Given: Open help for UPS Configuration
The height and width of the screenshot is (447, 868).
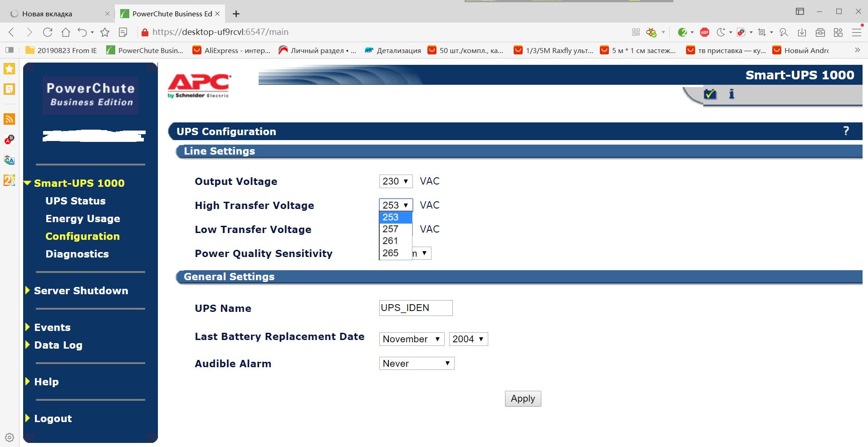Looking at the screenshot, I should [846, 131].
